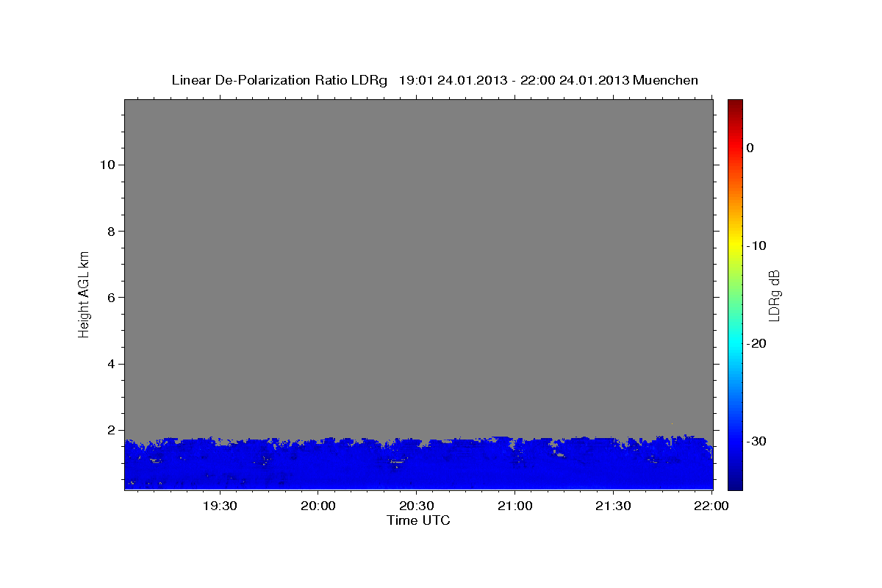This screenshot has height=588, width=882.
Task: Click the "Time UTC" axis label
Action: 418,520
